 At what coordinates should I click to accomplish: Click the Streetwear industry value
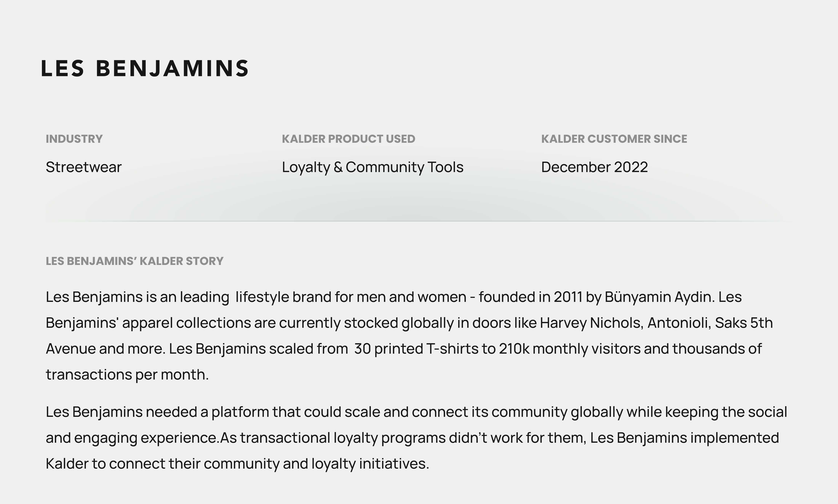point(84,167)
